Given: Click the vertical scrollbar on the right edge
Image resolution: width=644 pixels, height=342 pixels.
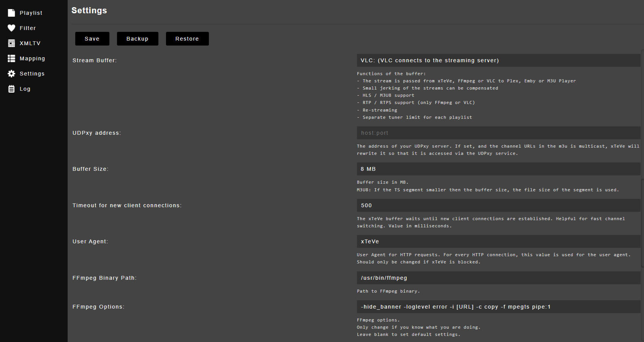Looking at the screenshot, I should coord(642,152).
